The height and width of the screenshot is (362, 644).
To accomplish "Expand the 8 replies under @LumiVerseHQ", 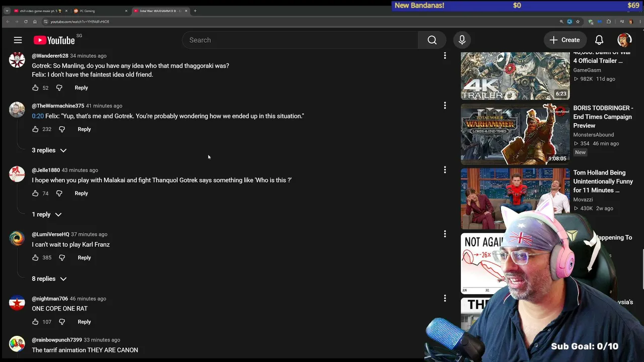I will click(49, 279).
